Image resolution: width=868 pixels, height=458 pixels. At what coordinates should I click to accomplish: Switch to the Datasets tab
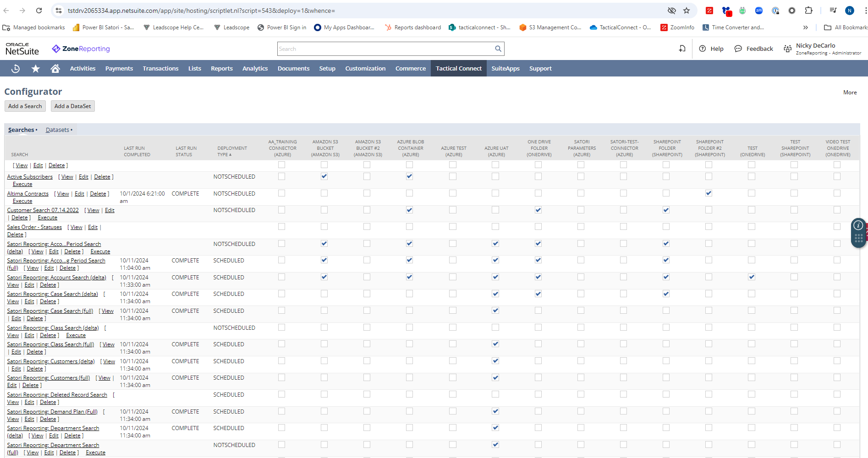coord(57,130)
